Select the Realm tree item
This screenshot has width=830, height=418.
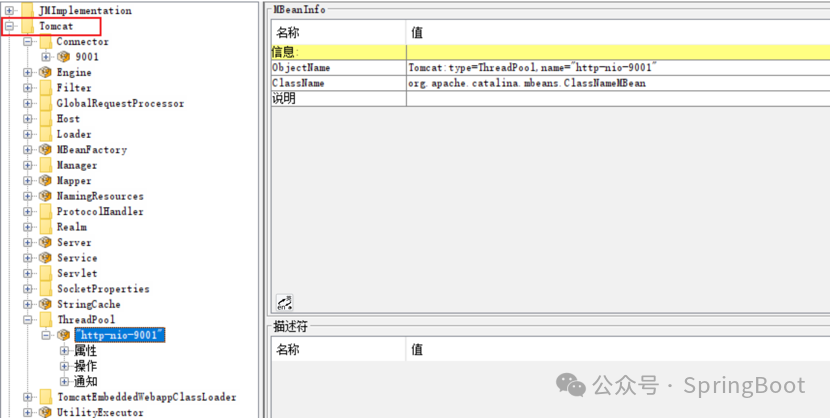coord(71,226)
